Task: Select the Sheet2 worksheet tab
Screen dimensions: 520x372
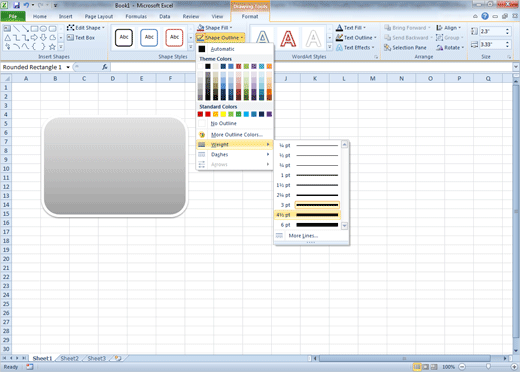Action: (70, 358)
